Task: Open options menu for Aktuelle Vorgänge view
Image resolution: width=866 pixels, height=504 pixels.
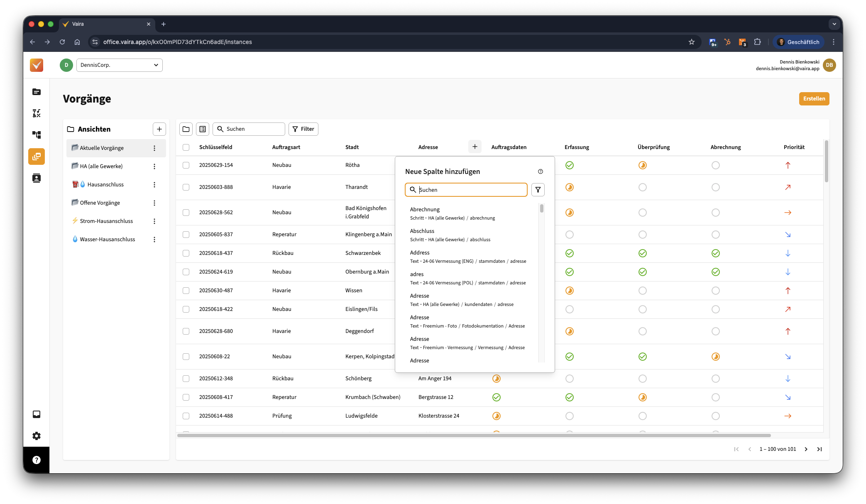Action: tap(154, 148)
